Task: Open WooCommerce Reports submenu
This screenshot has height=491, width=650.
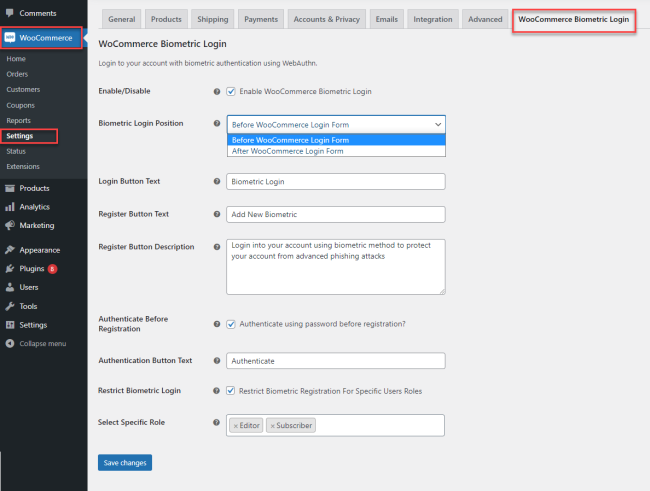Action: [x=19, y=120]
